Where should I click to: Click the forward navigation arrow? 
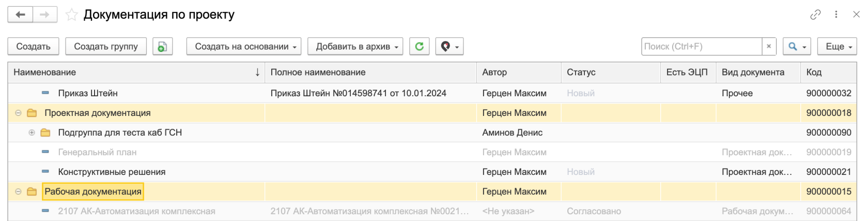(45, 14)
